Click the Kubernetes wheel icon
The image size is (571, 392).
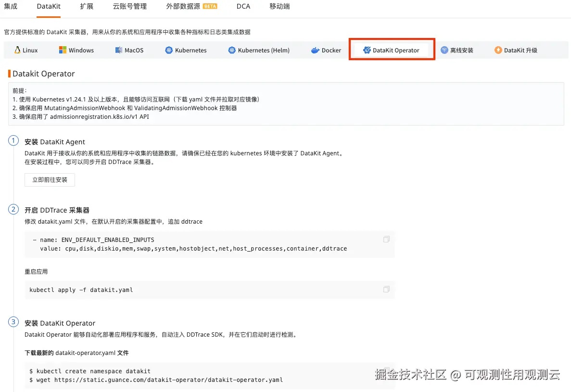pos(168,50)
